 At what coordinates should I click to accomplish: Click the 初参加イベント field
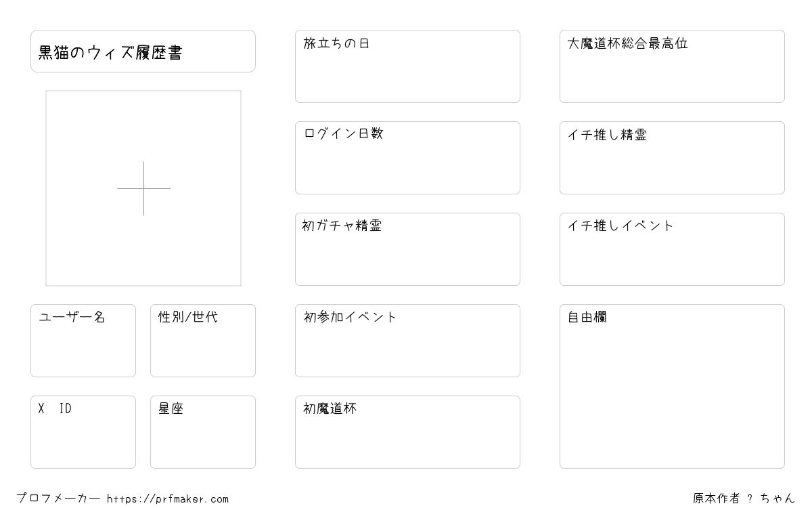(407, 341)
